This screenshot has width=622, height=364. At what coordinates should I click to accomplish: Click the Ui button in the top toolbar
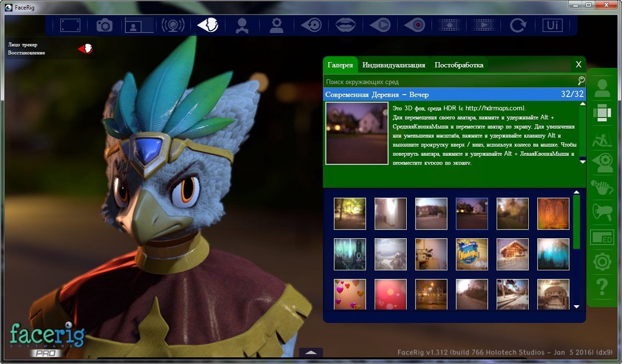(553, 25)
